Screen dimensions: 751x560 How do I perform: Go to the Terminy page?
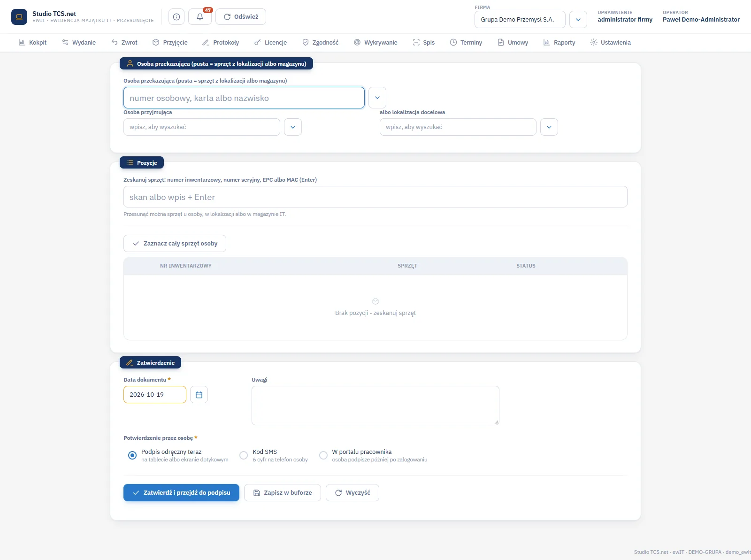tap(466, 43)
